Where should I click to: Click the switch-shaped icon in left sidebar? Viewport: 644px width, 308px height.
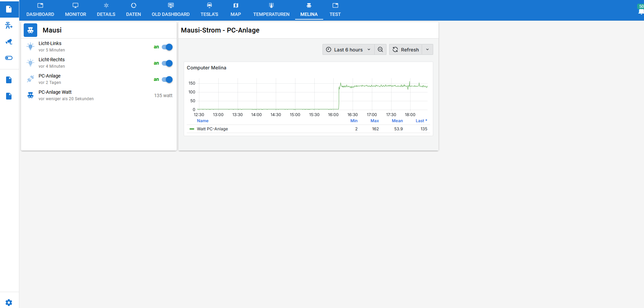click(x=9, y=58)
